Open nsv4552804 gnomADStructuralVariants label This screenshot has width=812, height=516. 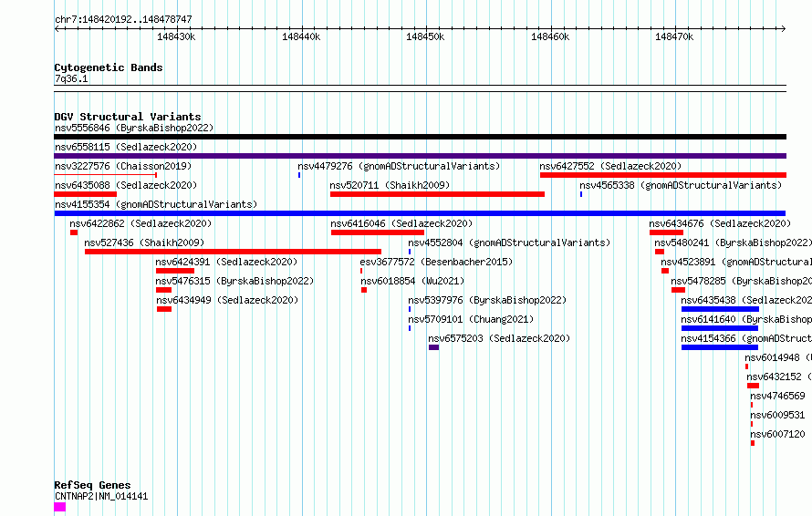click(509, 243)
